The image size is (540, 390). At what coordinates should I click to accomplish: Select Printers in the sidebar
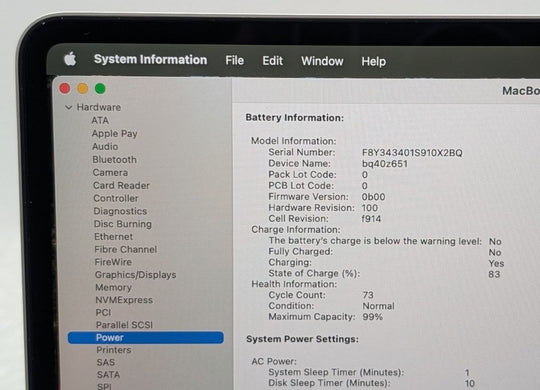[114, 350]
